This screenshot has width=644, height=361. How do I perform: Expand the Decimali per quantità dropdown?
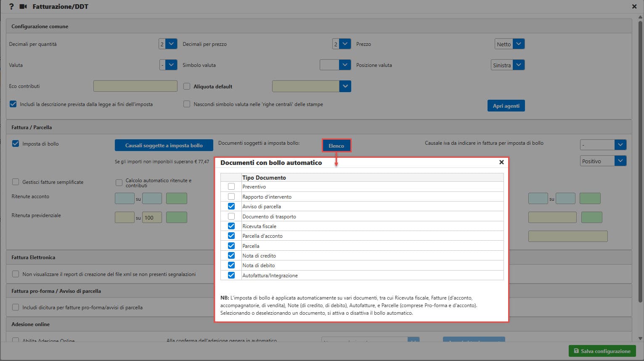coord(171,44)
